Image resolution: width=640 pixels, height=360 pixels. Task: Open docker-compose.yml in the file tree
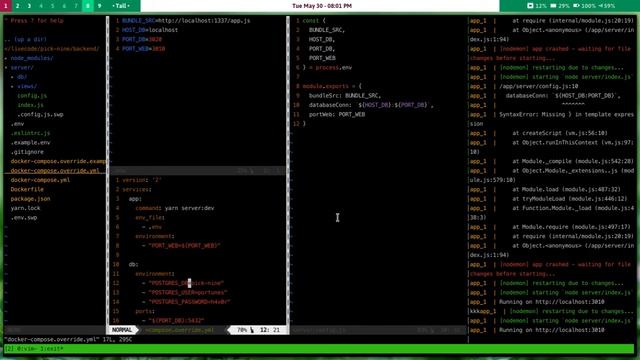coord(40,180)
